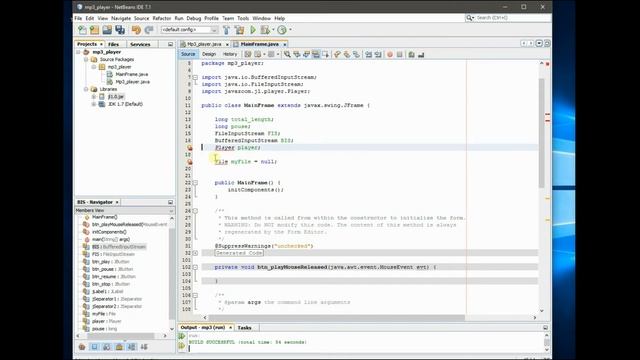Toggle Show Inherited Members in Navigator
This screenshot has height=360, width=640.
[82, 347]
